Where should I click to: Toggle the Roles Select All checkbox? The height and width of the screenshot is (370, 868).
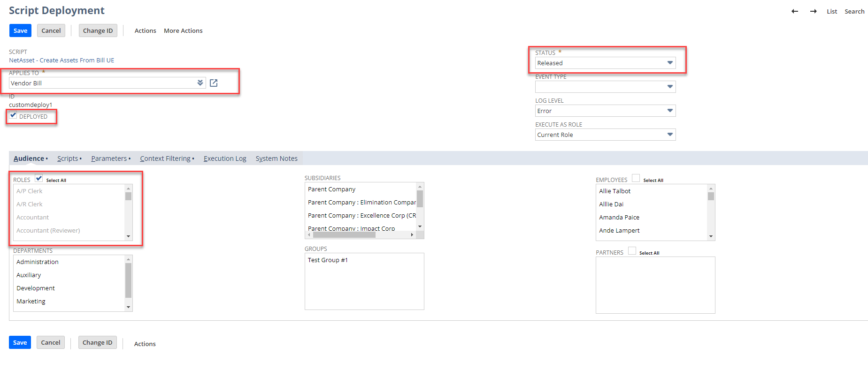tap(39, 178)
